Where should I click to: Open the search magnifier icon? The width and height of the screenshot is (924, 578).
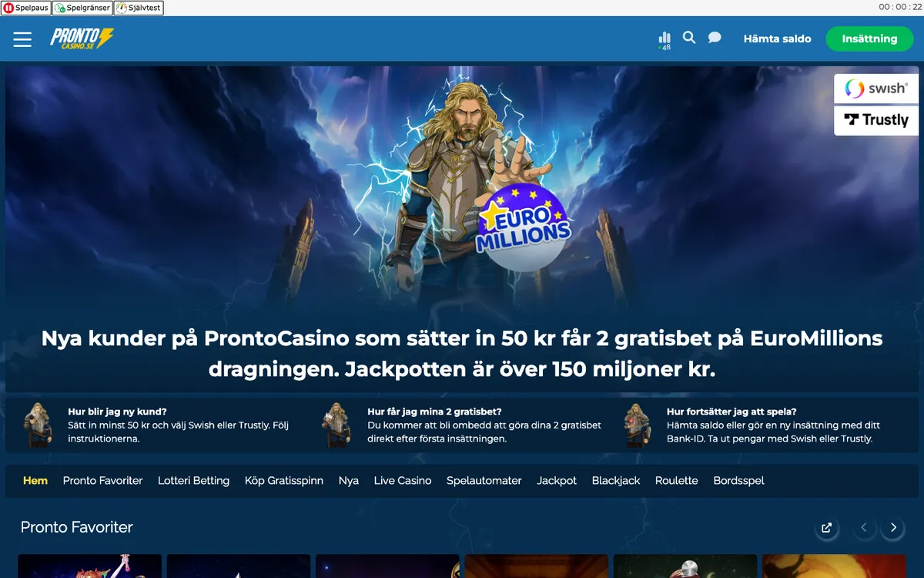coord(689,38)
